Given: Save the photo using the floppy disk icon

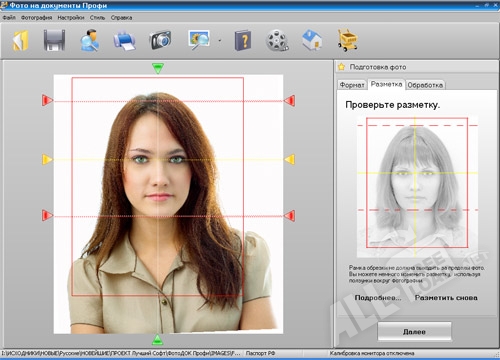Looking at the screenshot, I should 54,40.
